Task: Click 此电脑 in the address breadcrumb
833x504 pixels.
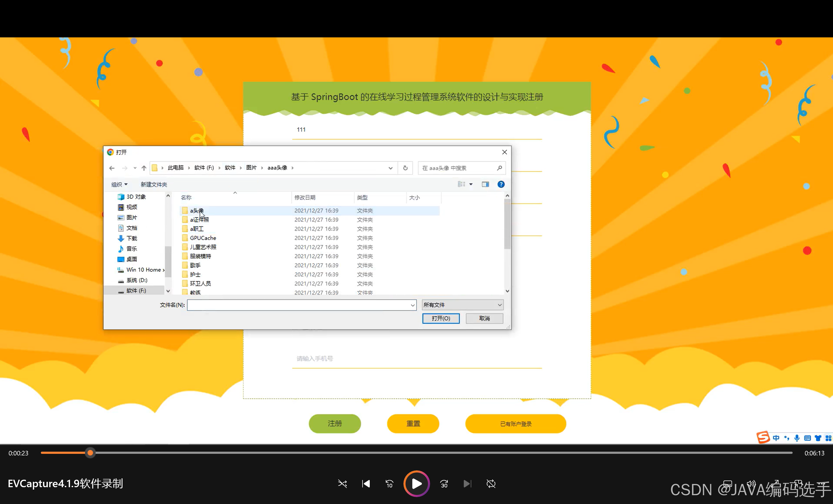Action: coord(176,168)
